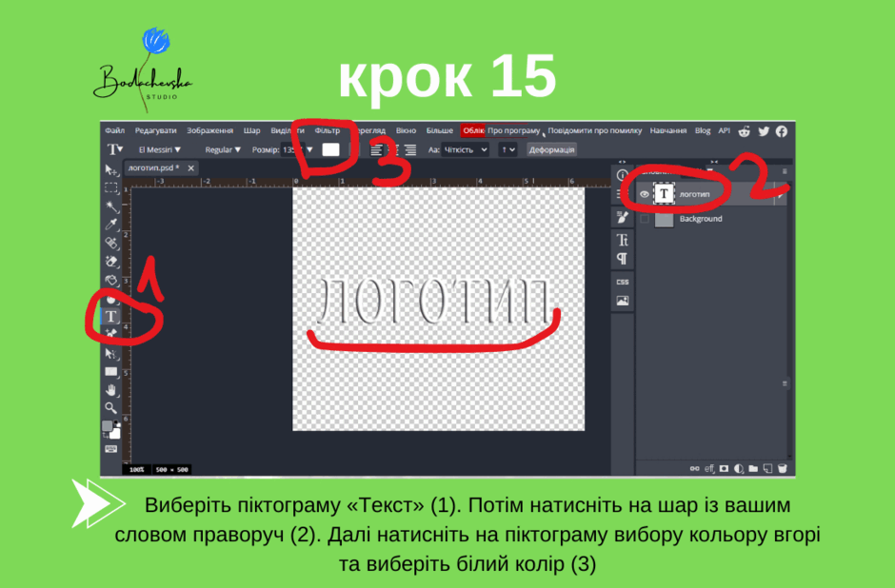
Task: Open the image panel icon under CSS
Action: (622, 301)
